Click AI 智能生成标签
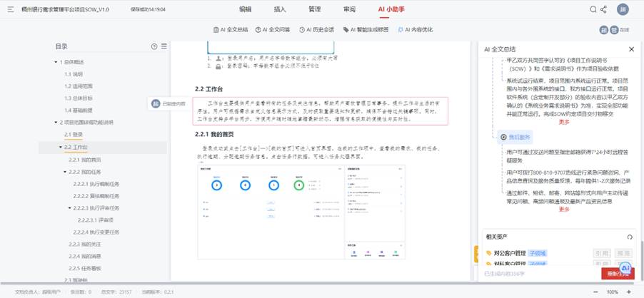 [366, 29]
